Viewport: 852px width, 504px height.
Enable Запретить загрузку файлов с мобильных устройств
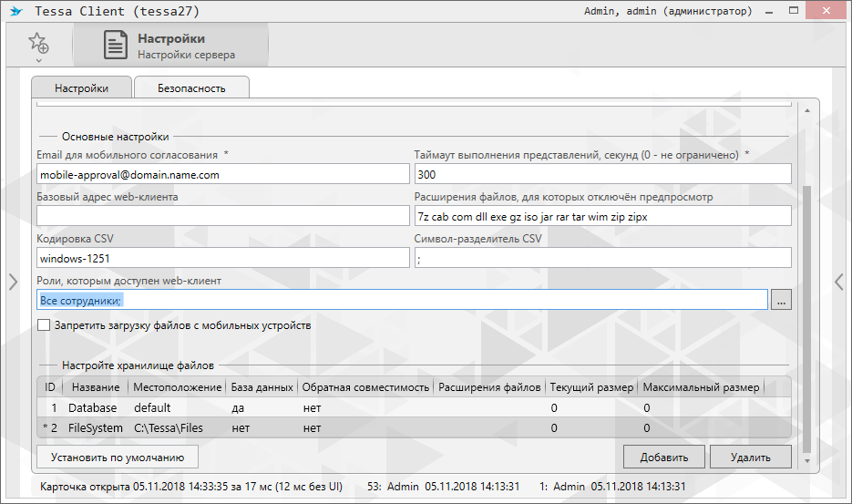44,325
